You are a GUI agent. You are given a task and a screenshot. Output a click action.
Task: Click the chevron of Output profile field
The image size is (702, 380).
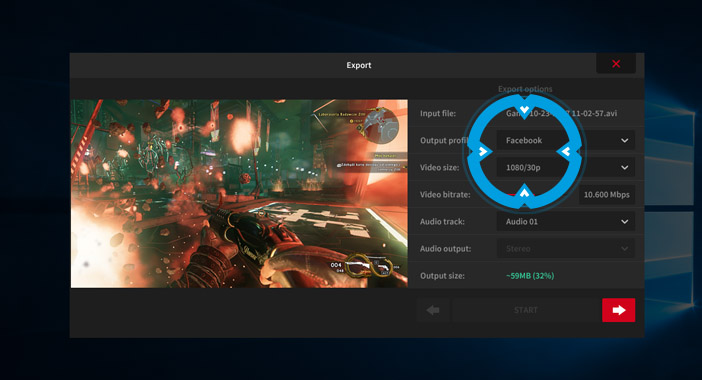(625, 141)
